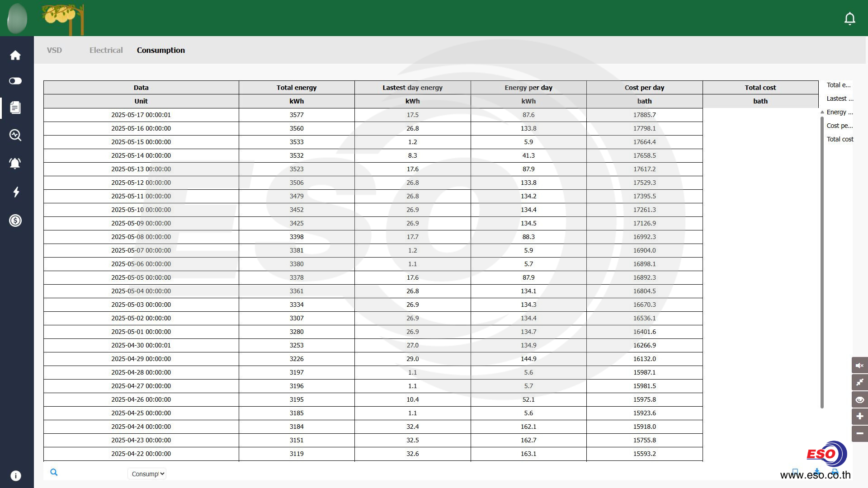Image resolution: width=868 pixels, height=488 pixels.
Task: Click total energy value 3378
Action: pyautogui.click(x=297, y=277)
